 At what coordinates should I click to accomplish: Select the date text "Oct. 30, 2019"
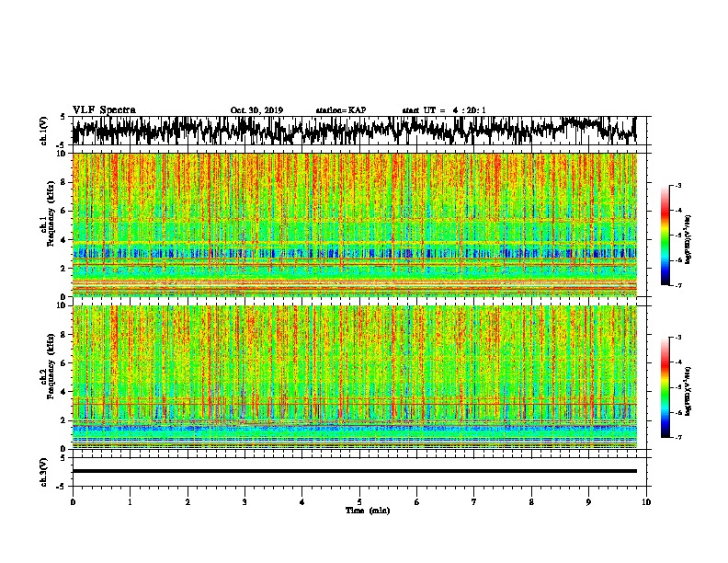(x=256, y=110)
